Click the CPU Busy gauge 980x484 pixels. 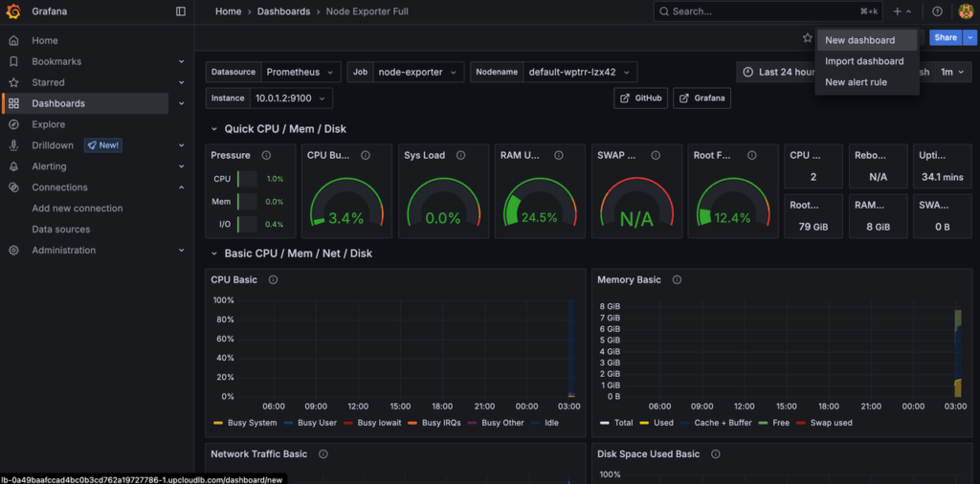tap(346, 202)
